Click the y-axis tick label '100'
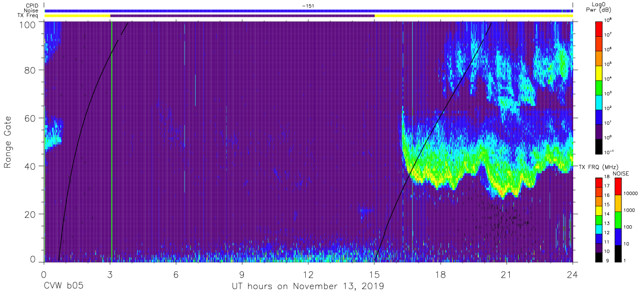This screenshot has height=297, width=644. [28, 25]
